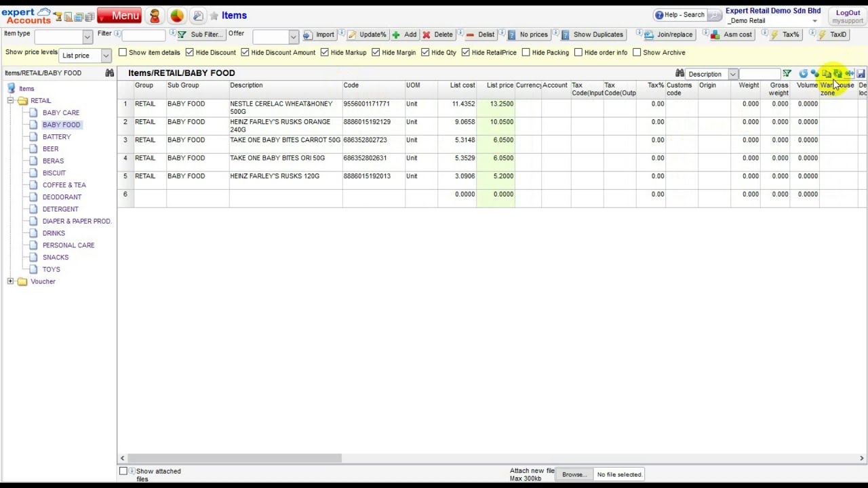This screenshot has width=868, height=488.
Task: Click the blue dots icon after refresh
Action: click(x=815, y=73)
